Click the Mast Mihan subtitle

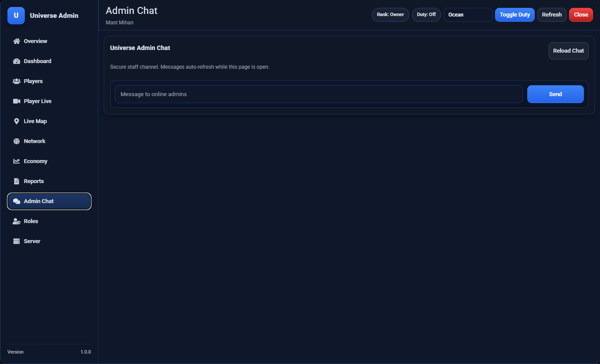tap(120, 23)
